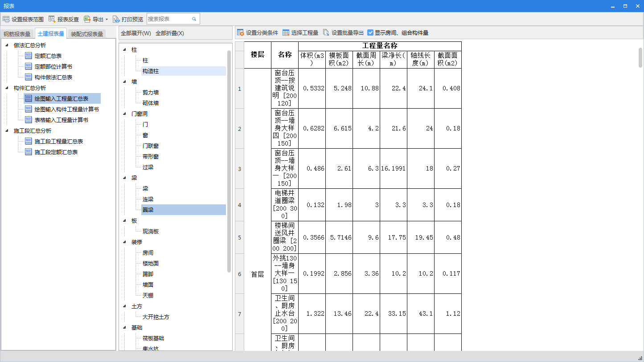Screen dimensions: 644x362
Task: Click 全部折叠(X) button
Action: point(170,33)
